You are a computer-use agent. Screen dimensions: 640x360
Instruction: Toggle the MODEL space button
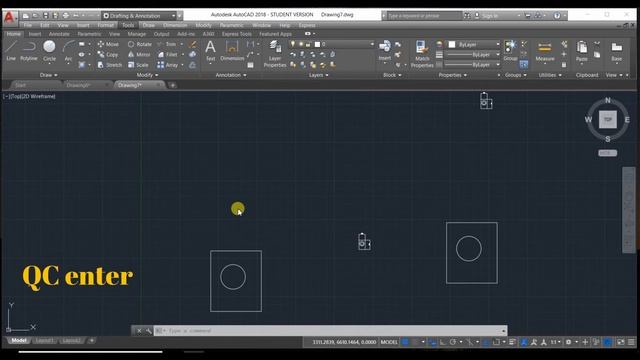pos(389,342)
